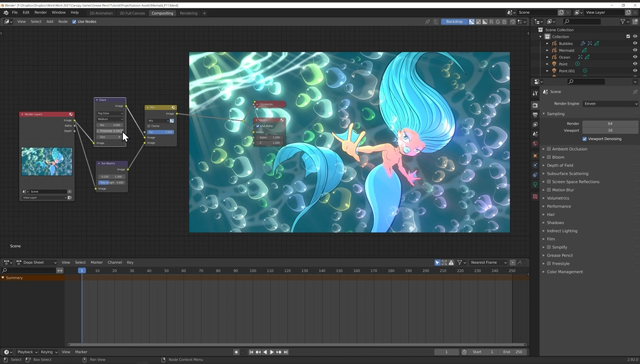Uncheck the Use Nodes checkbox
640x364 pixels.
[74, 22]
